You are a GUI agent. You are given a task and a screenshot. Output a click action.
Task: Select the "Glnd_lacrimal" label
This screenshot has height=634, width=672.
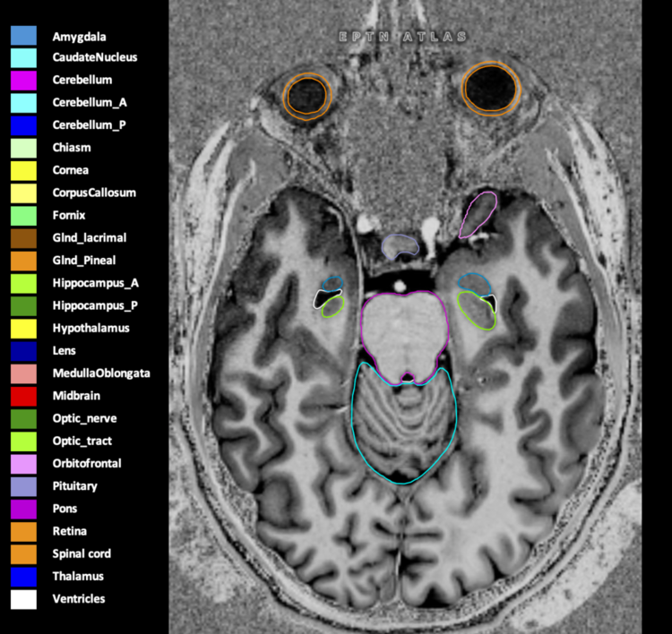point(89,238)
